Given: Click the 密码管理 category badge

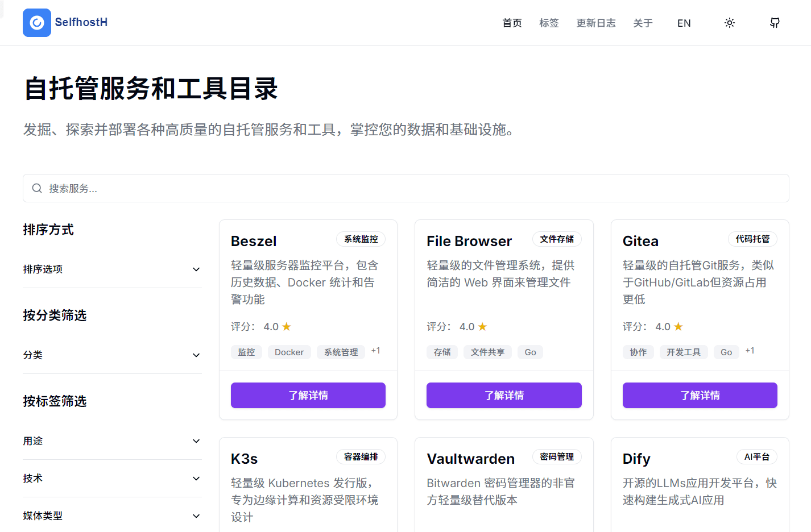Looking at the screenshot, I should click(557, 457).
